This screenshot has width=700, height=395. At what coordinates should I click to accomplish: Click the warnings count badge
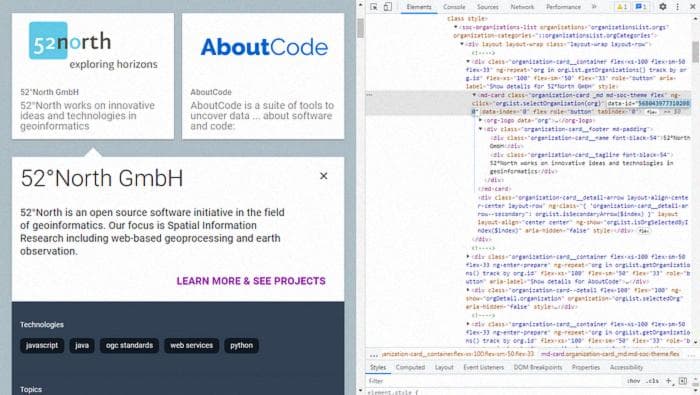(x=622, y=7)
